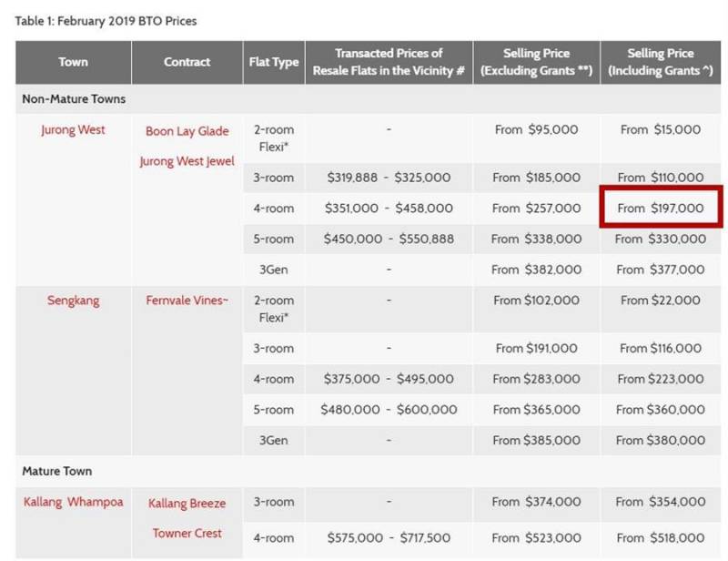The height and width of the screenshot is (561, 728).
Task: Click the Transacted Prices of Resale Flats header
Action: point(389,63)
